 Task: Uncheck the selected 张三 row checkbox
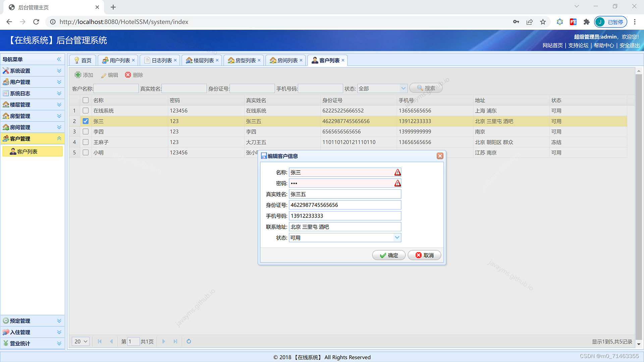point(86,121)
